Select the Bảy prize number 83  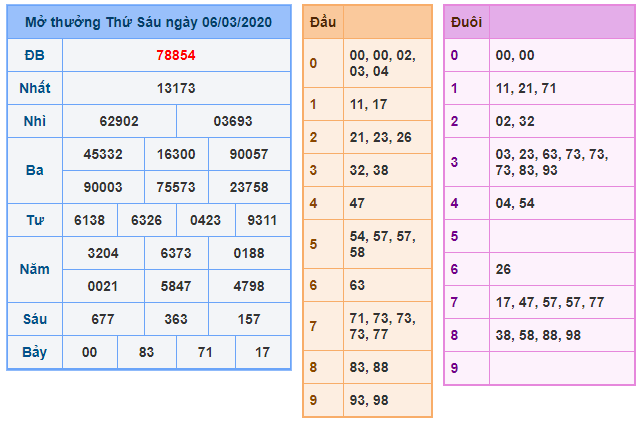click(147, 352)
